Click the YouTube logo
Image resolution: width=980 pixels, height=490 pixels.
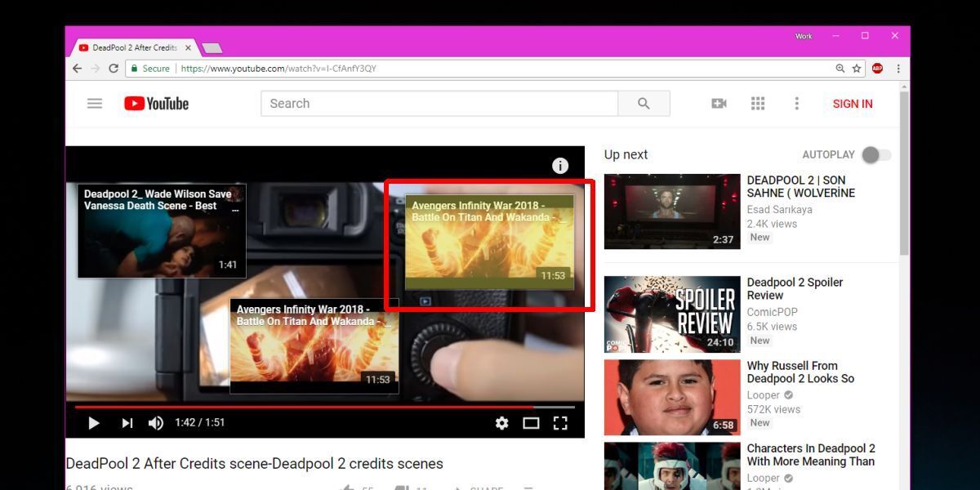point(156,104)
